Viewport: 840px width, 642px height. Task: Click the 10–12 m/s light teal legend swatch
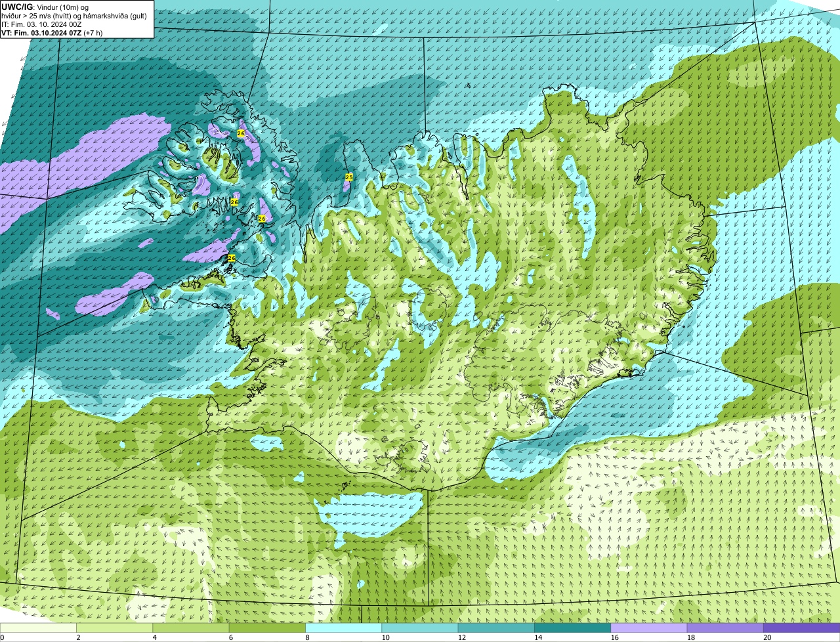pyautogui.click(x=420, y=628)
